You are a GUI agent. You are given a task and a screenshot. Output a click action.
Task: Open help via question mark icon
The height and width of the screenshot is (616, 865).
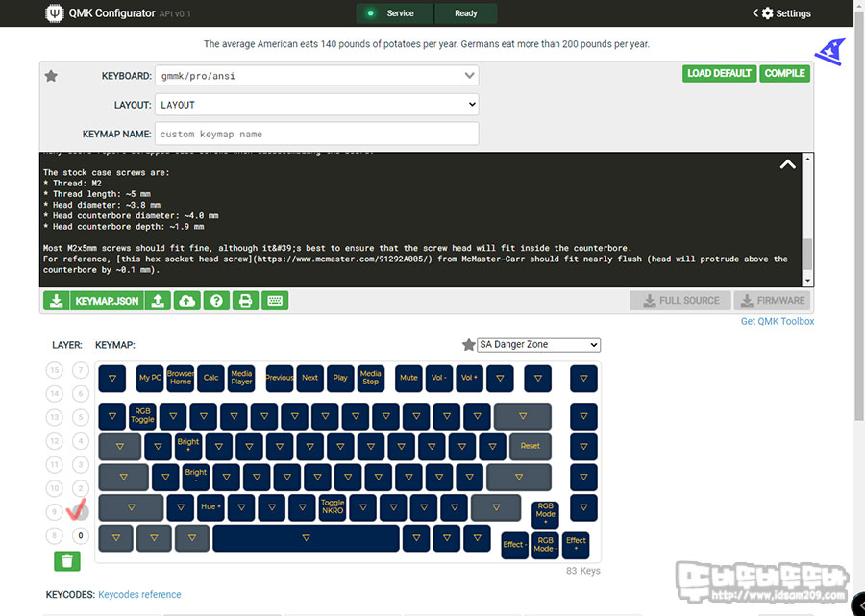click(216, 301)
